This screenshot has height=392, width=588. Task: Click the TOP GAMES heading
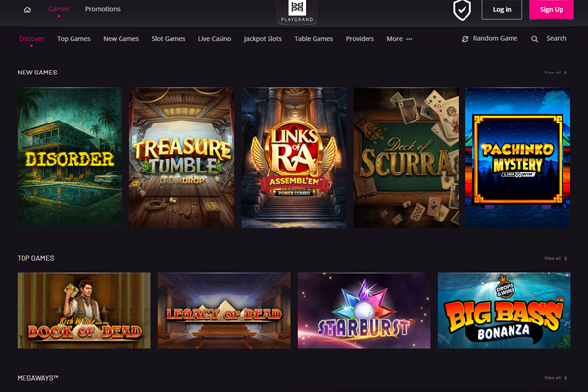[x=35, y=258]
